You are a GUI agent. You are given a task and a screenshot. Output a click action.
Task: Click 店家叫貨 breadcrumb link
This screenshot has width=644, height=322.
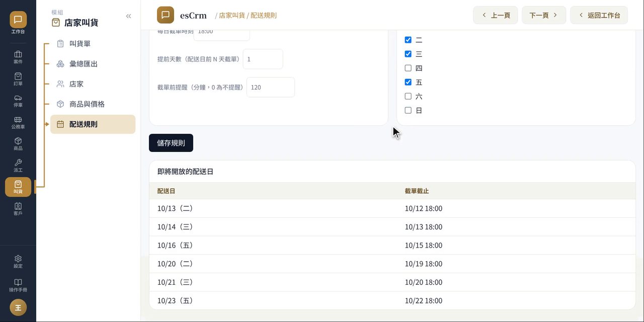coord(232,16)
